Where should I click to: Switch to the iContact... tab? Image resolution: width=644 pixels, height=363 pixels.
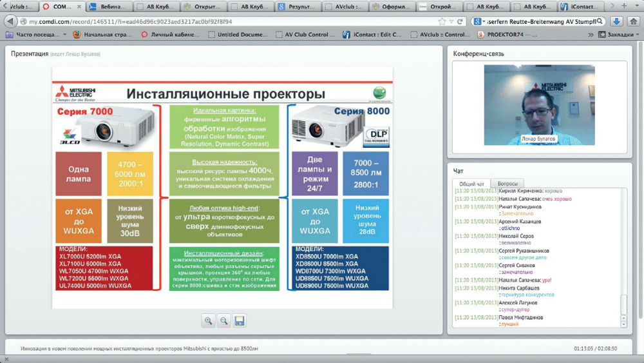click(580, 6)
